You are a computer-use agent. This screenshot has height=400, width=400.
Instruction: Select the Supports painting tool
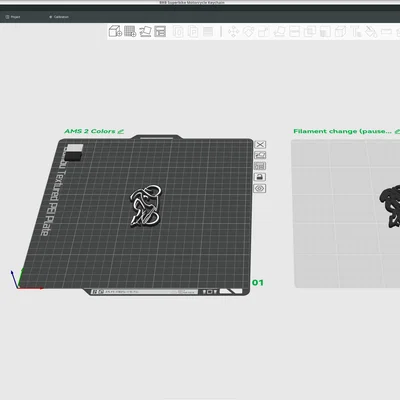325,32
